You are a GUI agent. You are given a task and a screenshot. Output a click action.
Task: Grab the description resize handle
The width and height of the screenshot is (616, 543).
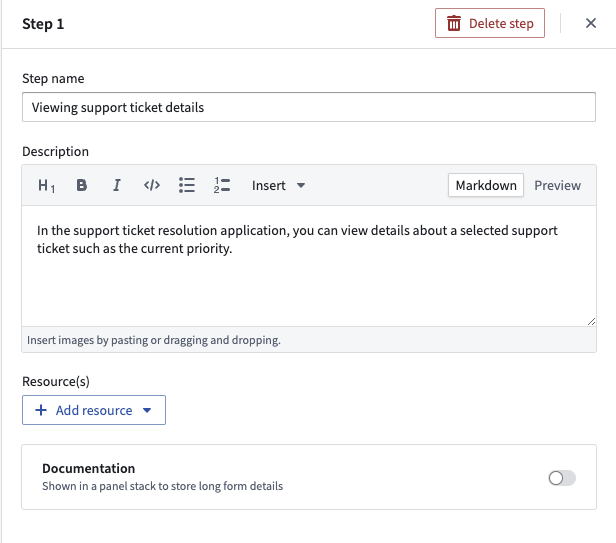[592, 322]
